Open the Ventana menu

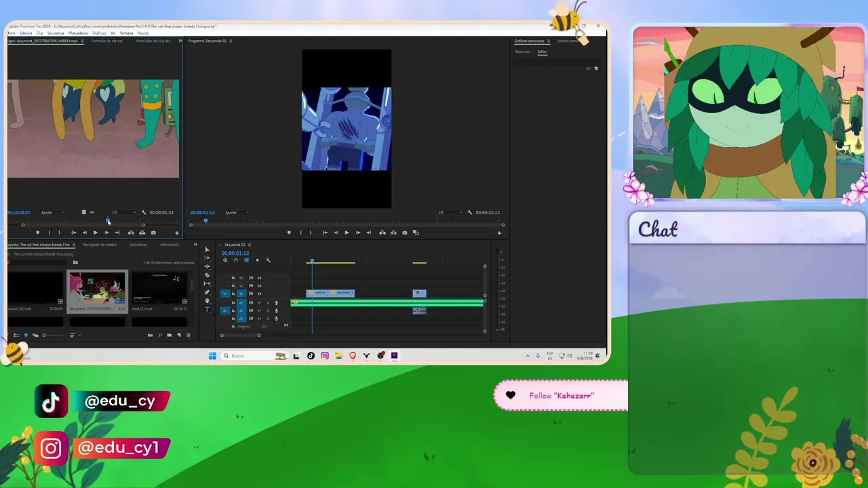coord(126,33)
